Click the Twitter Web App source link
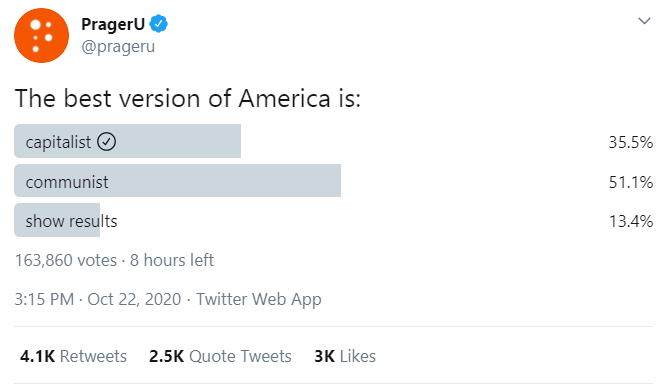 tap(259, 299)
